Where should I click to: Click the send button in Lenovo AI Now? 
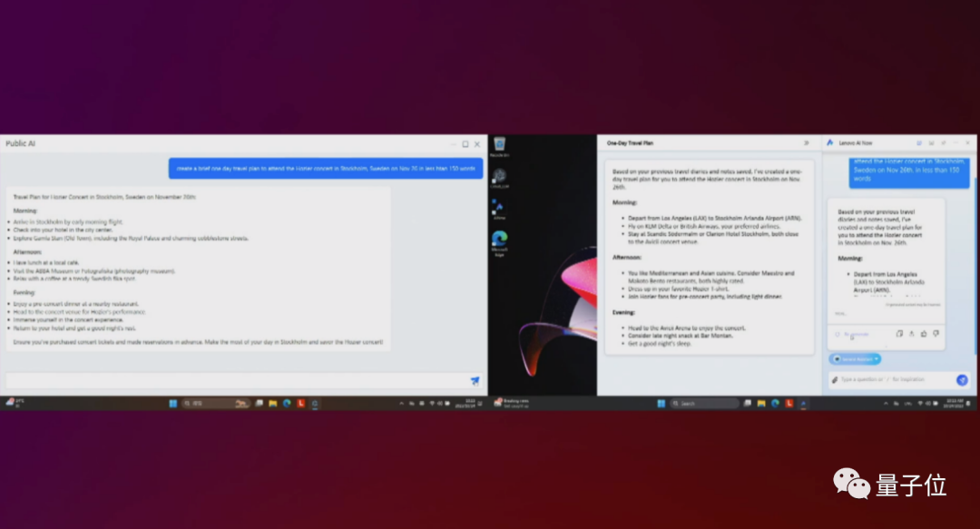coord(962,379)
